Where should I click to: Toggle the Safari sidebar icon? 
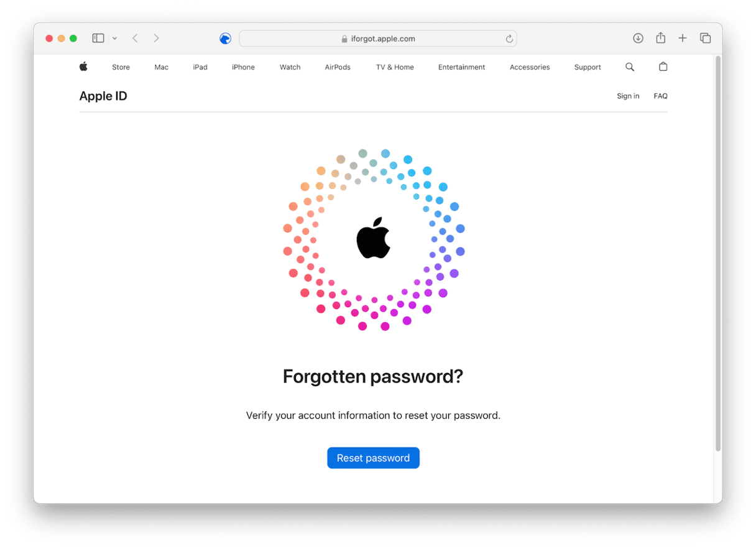pos(98,39)
